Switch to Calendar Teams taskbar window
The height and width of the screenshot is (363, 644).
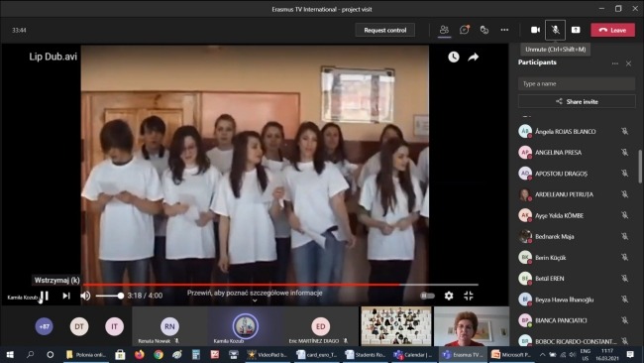click(414, 354)
